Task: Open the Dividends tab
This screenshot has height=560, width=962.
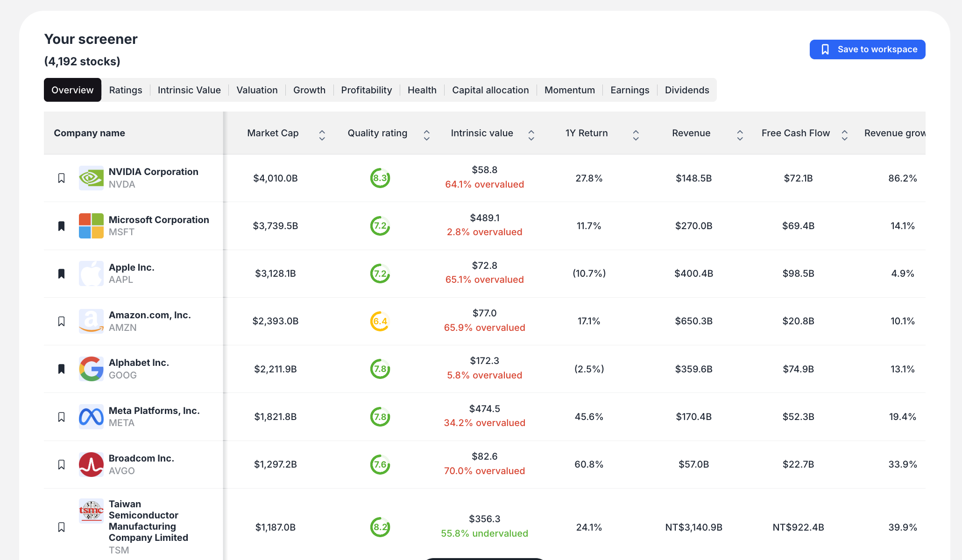Action: (x=686, y=90)
